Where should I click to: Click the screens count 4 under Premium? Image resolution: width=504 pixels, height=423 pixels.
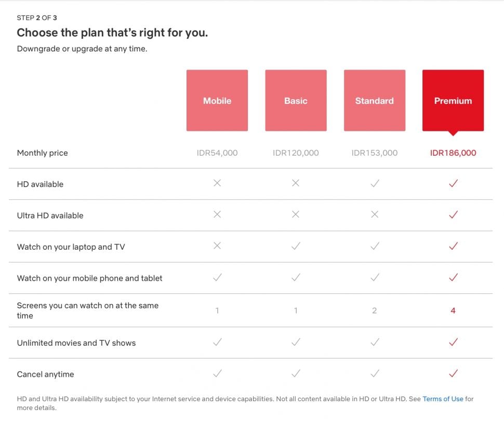(x=453, y=310)
